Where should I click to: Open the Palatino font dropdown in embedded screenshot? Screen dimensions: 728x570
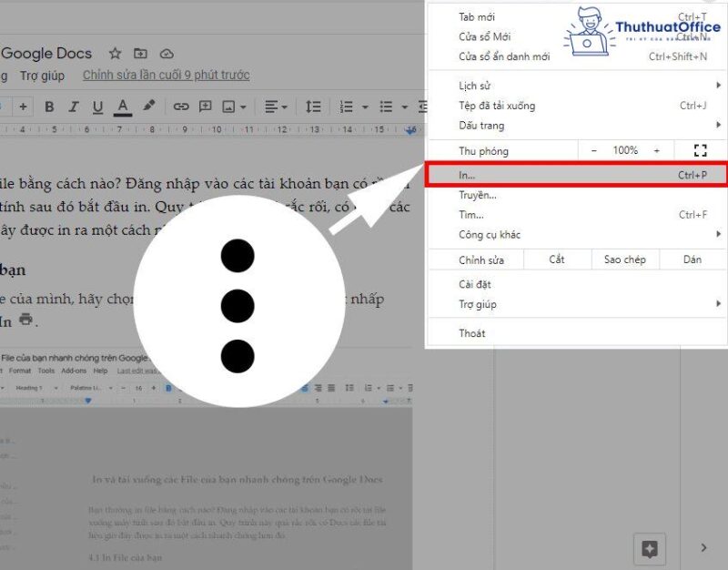click(92, 388)
